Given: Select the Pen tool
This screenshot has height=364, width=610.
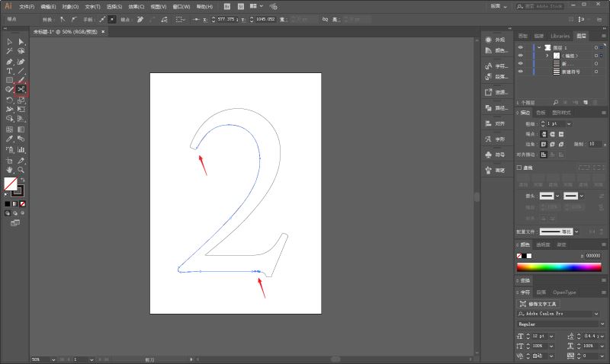Looking at the screenshot, I should [x=9, y=62].
